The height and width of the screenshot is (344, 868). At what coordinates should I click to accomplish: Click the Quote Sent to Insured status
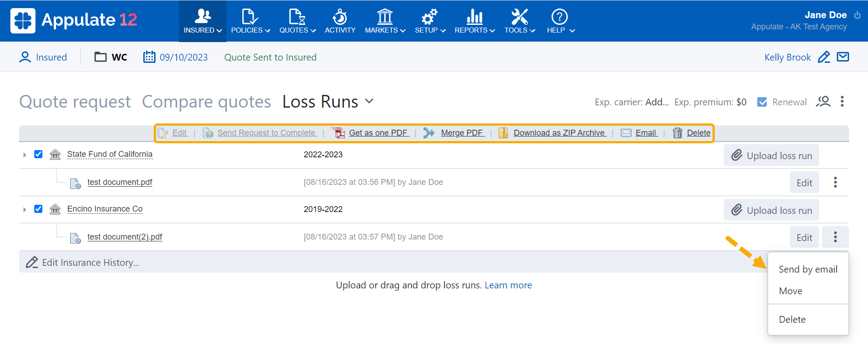(270, 57)
